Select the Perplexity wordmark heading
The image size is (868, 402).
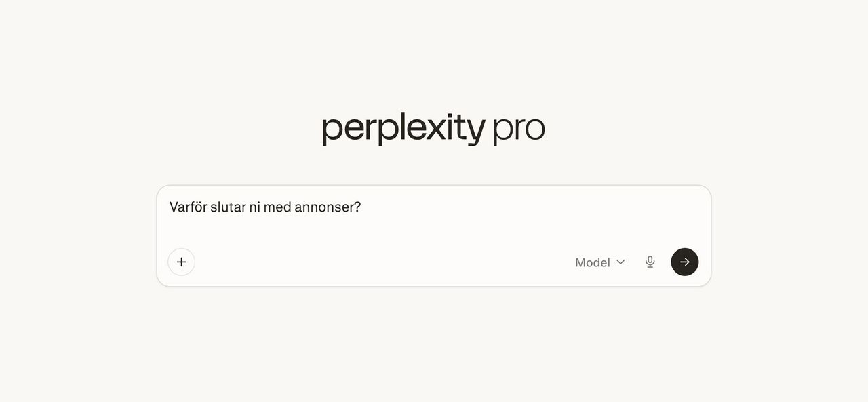403,127
